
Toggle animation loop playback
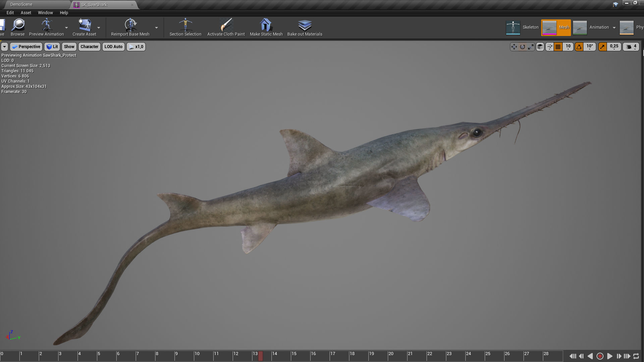click(x=636, y=356)
